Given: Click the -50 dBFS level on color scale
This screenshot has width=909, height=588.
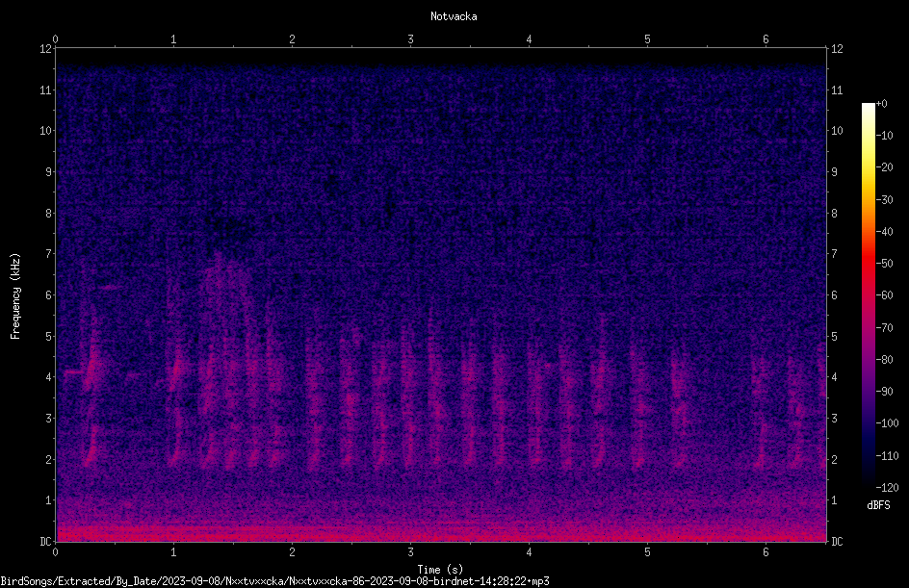Looking at the screenshot, I should coord(884,264).
